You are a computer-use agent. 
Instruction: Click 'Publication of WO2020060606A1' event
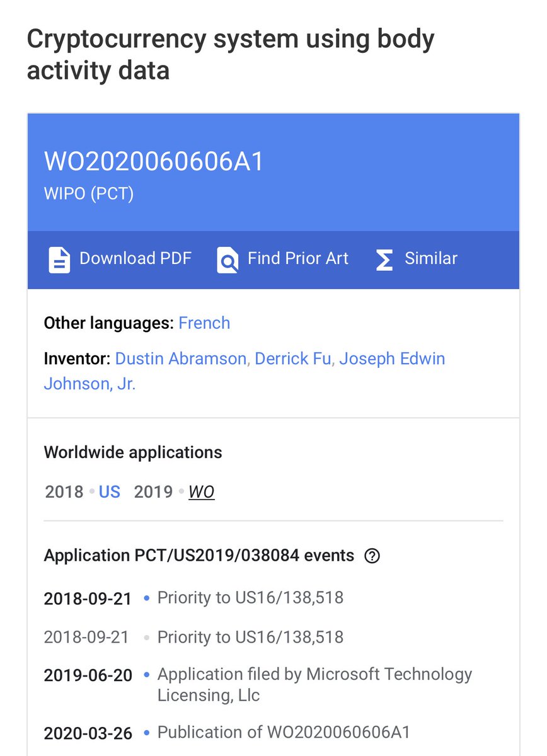tap(284, 732)
